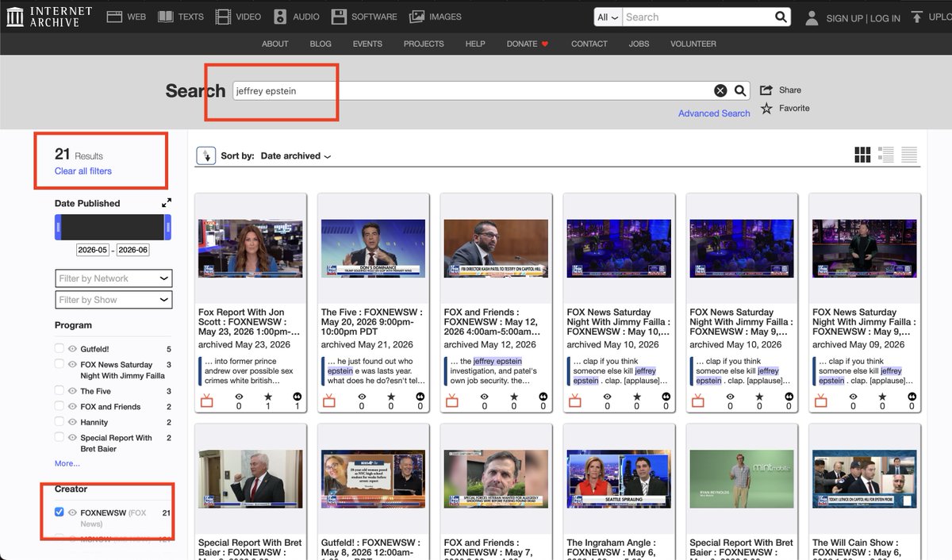
Task: Click the LOG IN link
Action: (885, 18)
